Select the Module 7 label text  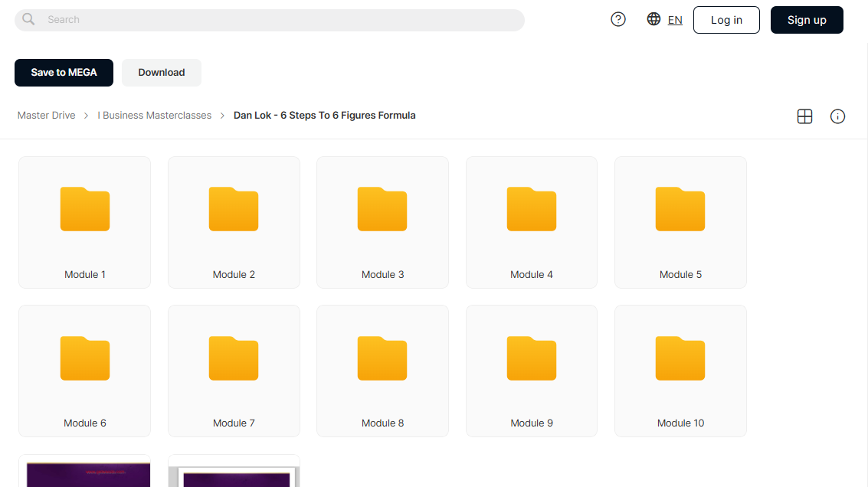pos(234,423)
